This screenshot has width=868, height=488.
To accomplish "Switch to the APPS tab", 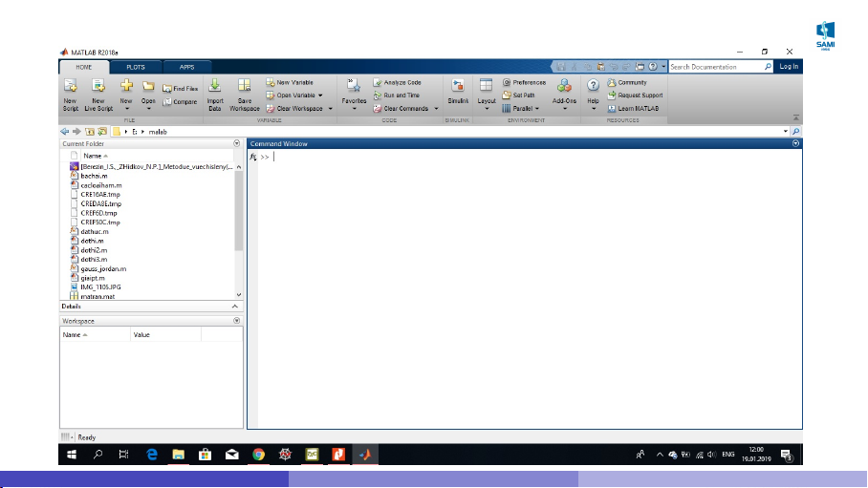I will 187,67.
